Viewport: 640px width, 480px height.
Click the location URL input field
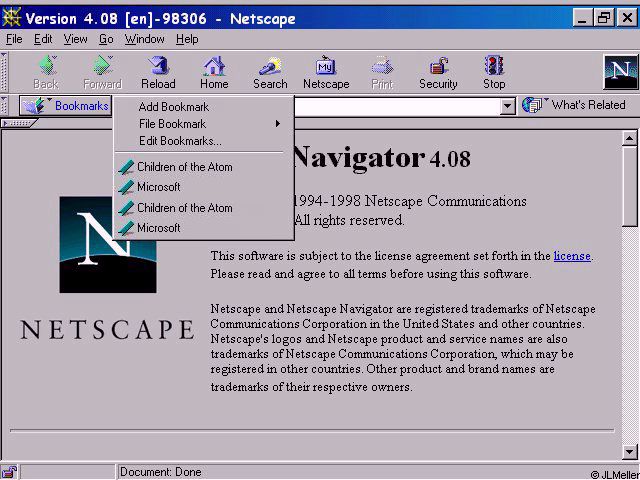[x=396, y=107]
